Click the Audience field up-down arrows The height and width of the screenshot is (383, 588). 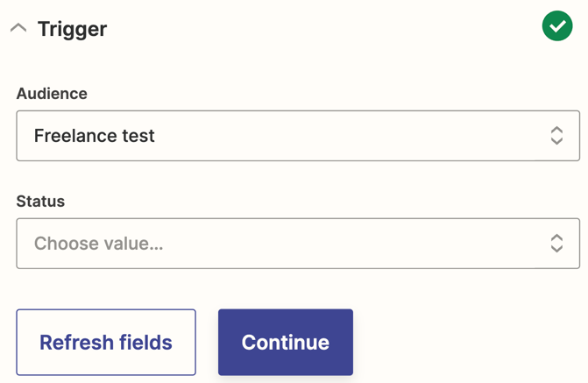(x=556, y=136)
